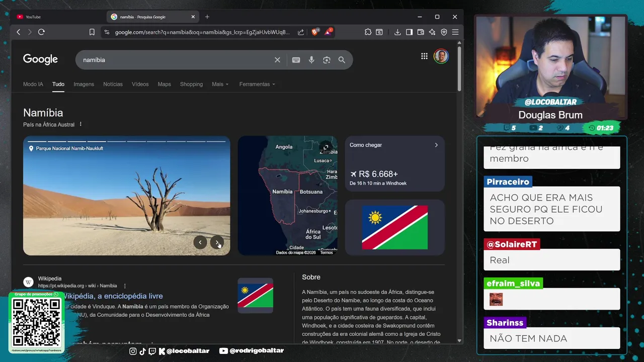Screen dimensions: 644x362
Task: Click the WhatsApp promotions QR code
Action: coord(36,322)
